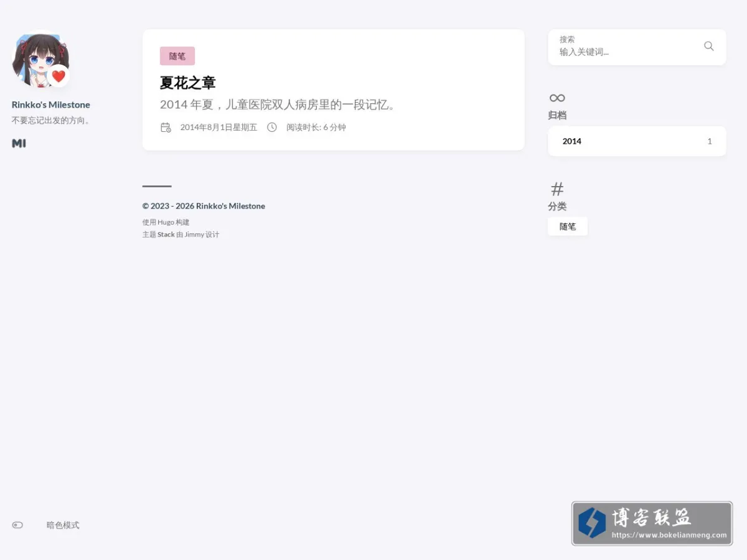Click the 分类 heading
This screenshot has width=747, height=560.
tap(557, 206)
